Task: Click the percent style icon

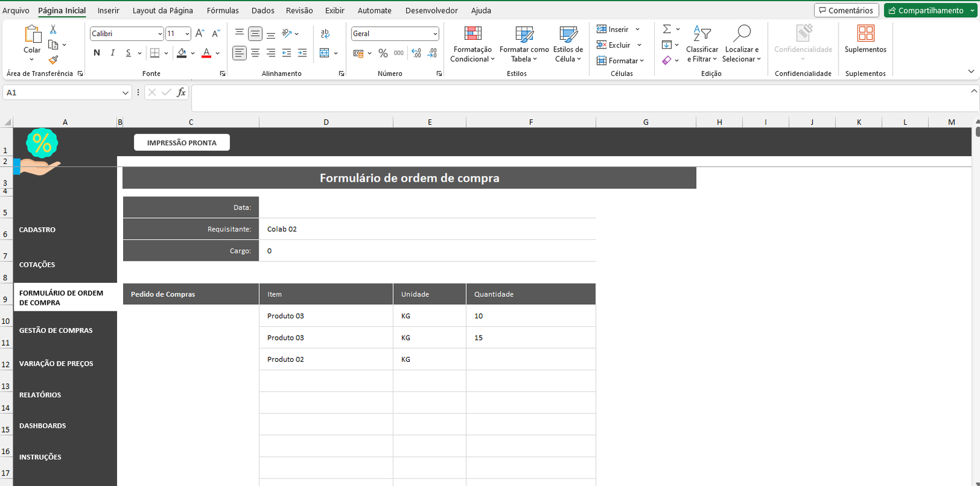Action: 383,53
